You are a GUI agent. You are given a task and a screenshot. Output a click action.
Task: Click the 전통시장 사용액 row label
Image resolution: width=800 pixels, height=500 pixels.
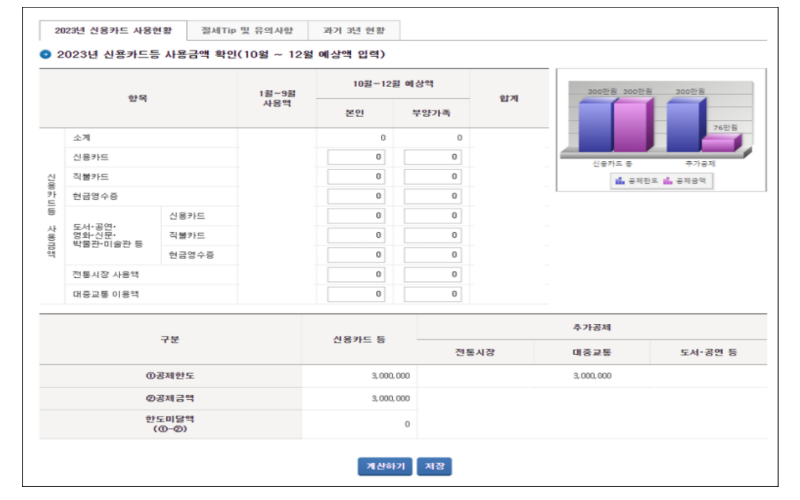[106, 274]
